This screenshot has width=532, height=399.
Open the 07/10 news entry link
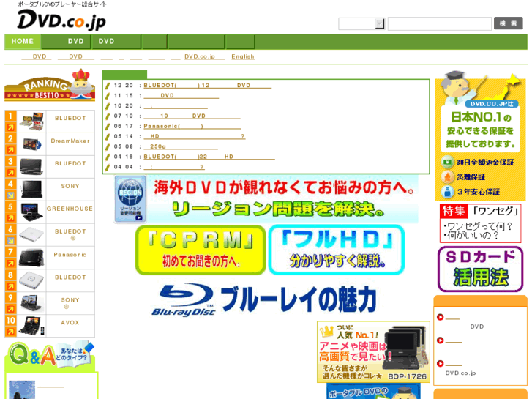click(192, 116)
